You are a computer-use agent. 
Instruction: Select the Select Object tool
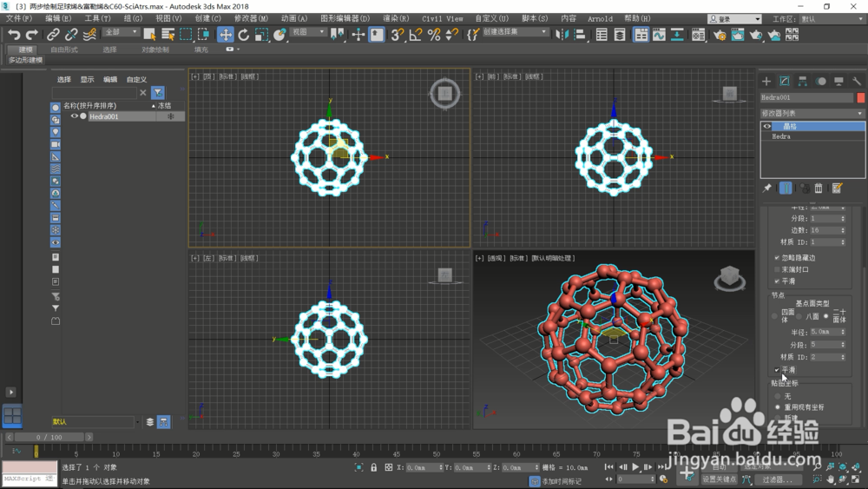tap(149, 35)
